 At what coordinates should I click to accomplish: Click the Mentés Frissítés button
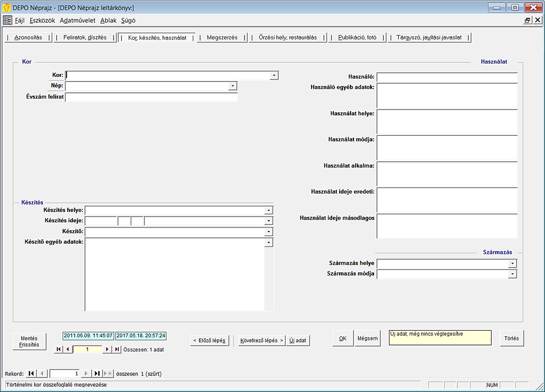pyautogui.click(x=29, y=342)
